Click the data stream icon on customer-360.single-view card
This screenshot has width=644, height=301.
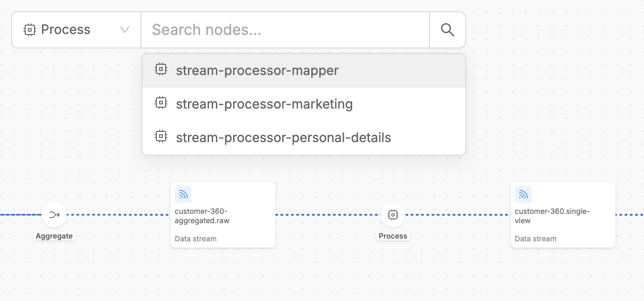[523, 194]
